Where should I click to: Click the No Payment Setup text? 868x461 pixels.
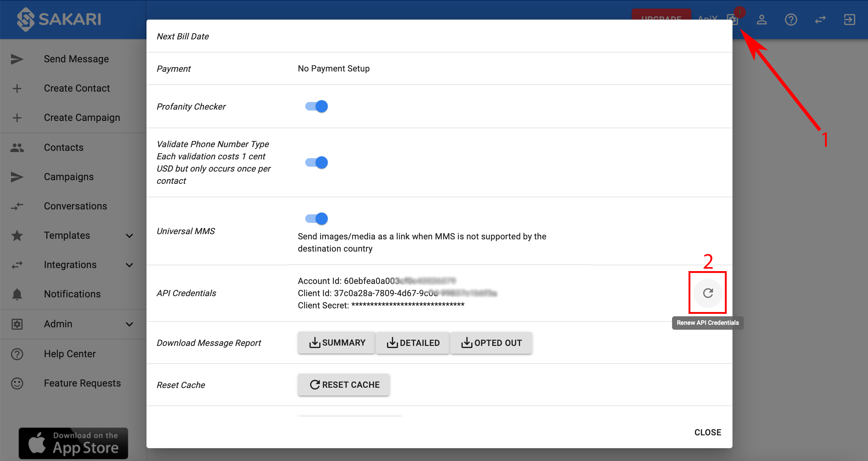pos(334,68)
